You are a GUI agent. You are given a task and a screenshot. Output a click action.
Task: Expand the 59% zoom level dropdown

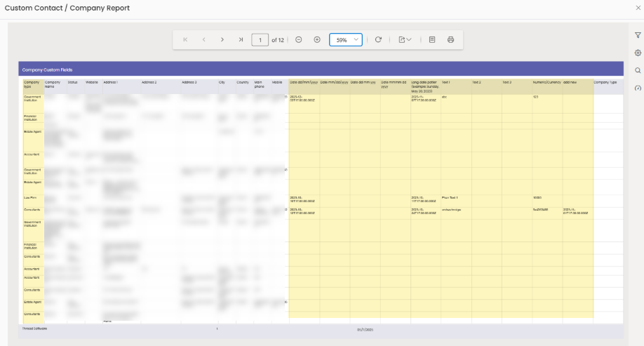click(x=346, y=40)
